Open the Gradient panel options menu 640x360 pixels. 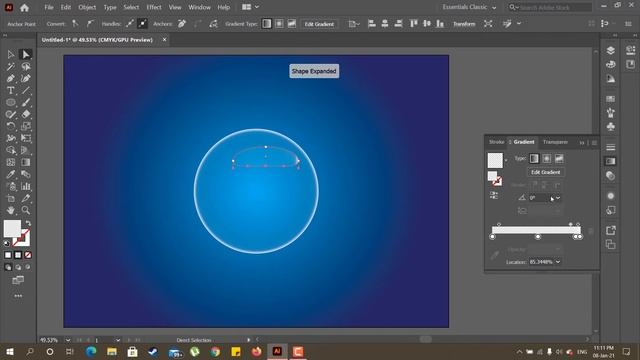tap(594, 142)
